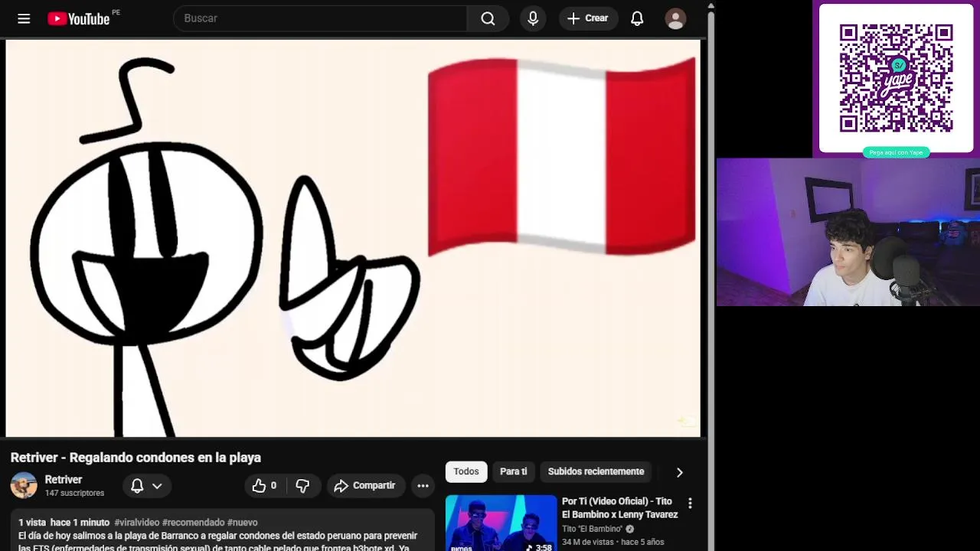Open the notifications bell in header
This screenshot has width=980, height=551.
coord(637,18)
